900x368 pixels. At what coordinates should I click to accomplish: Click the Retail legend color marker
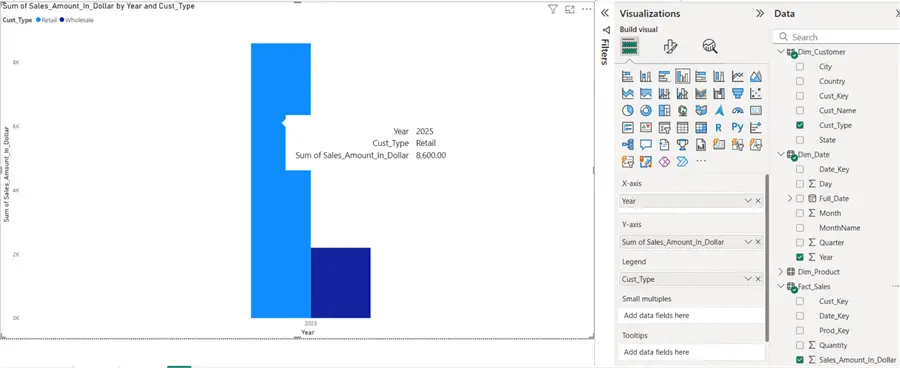point(38,20)
